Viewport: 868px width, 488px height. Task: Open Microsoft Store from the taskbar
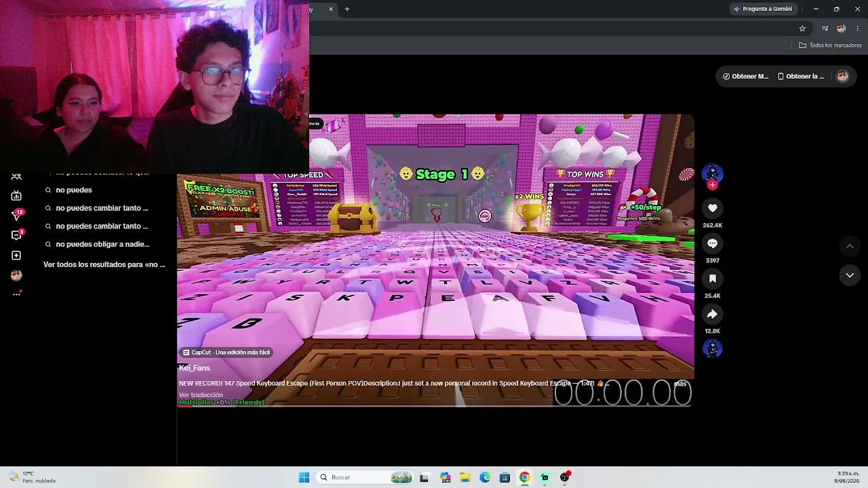(505, 477)
